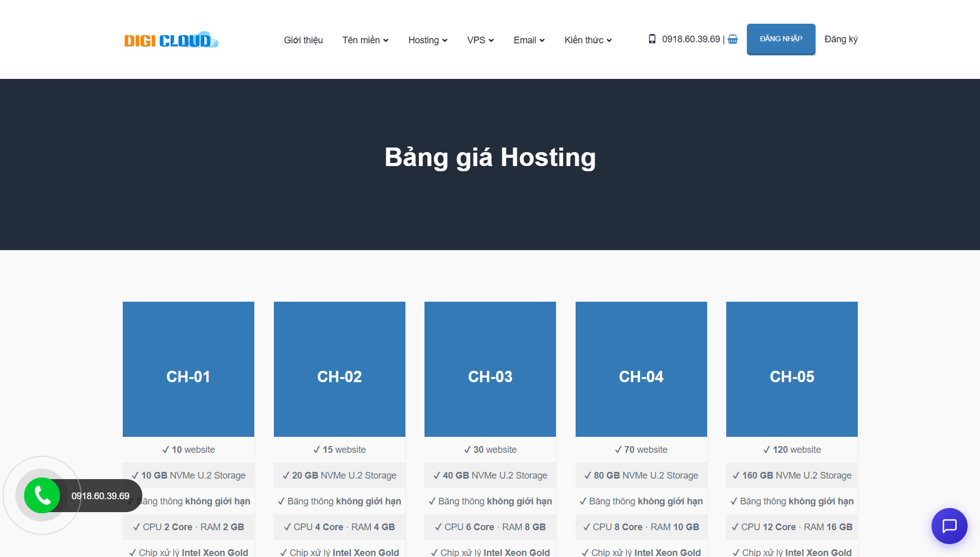980x557 pixels.
Task: Click '15 website' text
Action: click(x=344, y=450)
